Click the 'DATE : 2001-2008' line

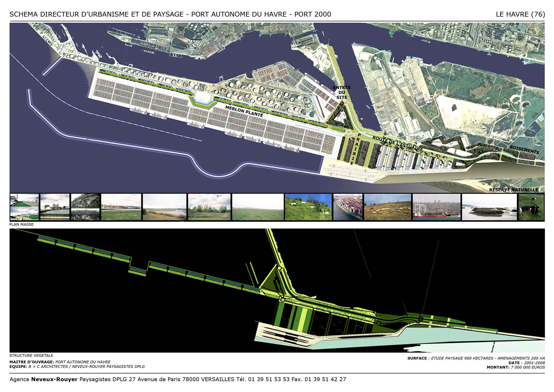(x=527, y=363)
